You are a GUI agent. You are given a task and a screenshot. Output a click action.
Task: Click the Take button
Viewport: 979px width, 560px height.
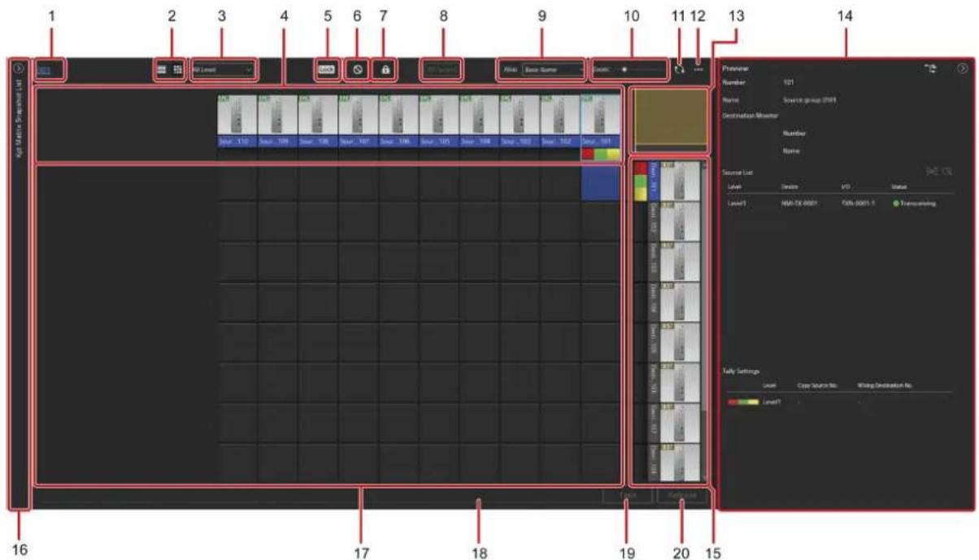(x=628, y=497)
